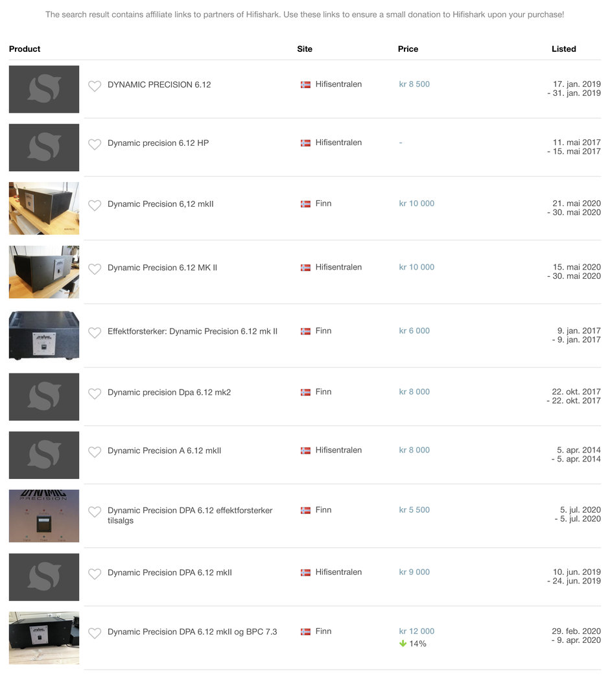Open the kr 12 000 price link

416,631
